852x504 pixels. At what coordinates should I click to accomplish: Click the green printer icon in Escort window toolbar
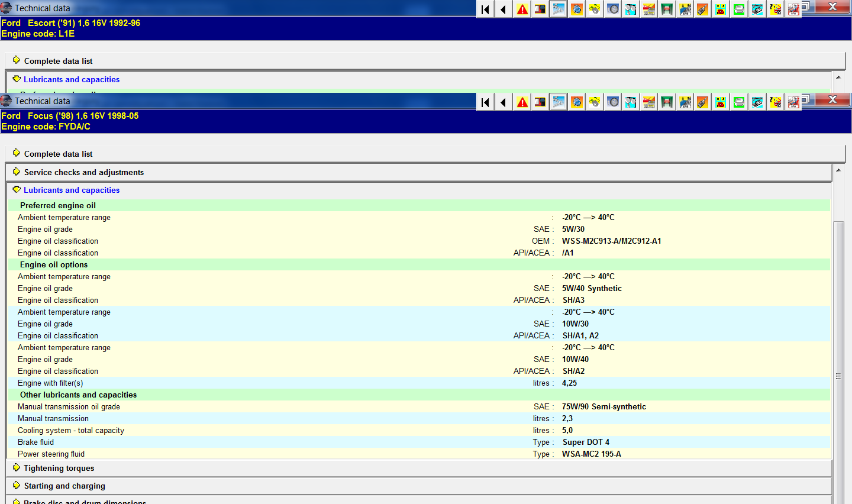tap(739, 9)
